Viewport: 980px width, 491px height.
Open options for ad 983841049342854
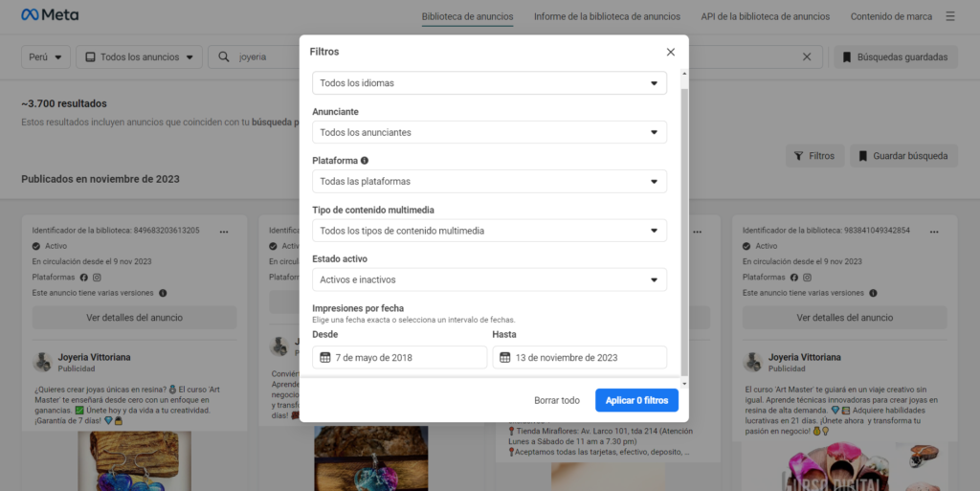(x=934, y=231)
